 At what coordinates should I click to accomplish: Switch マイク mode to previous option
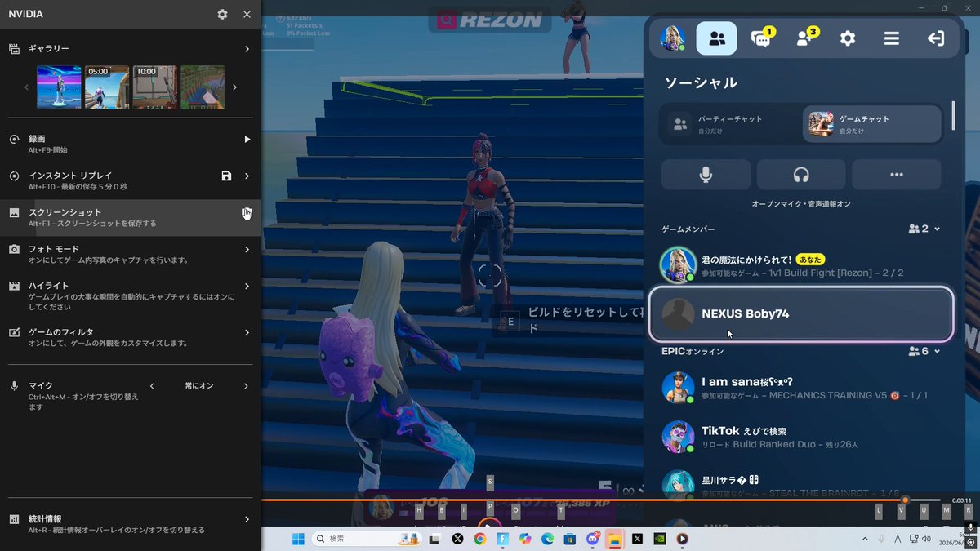tap(152, 386)
